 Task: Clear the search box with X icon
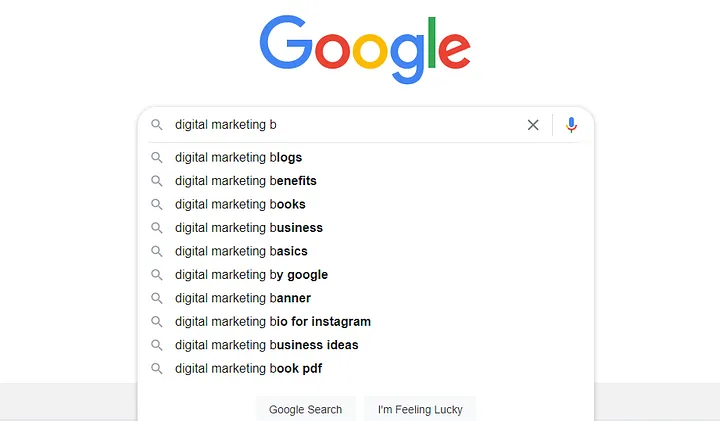tap(533, 125)
